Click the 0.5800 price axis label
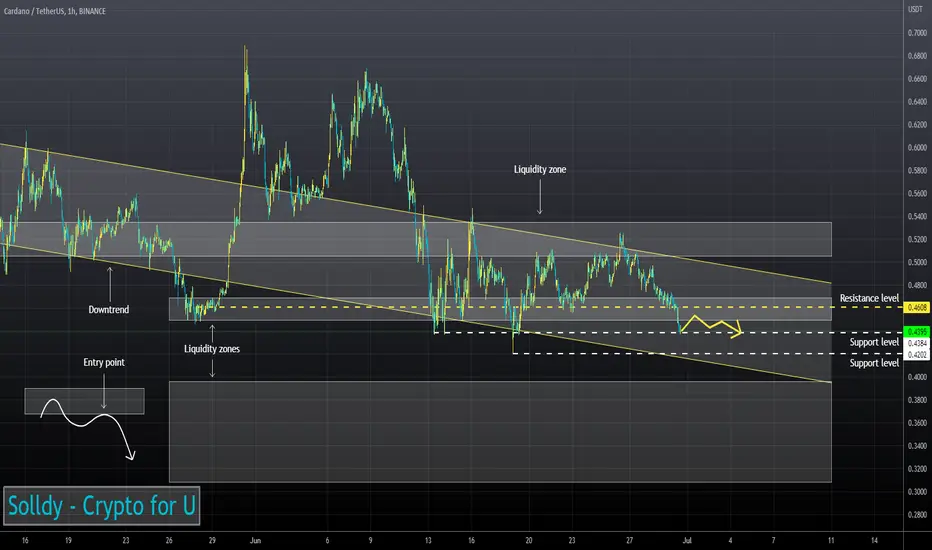Image resolution: width=932 pixels, height=550 pixels. (917, 171)
